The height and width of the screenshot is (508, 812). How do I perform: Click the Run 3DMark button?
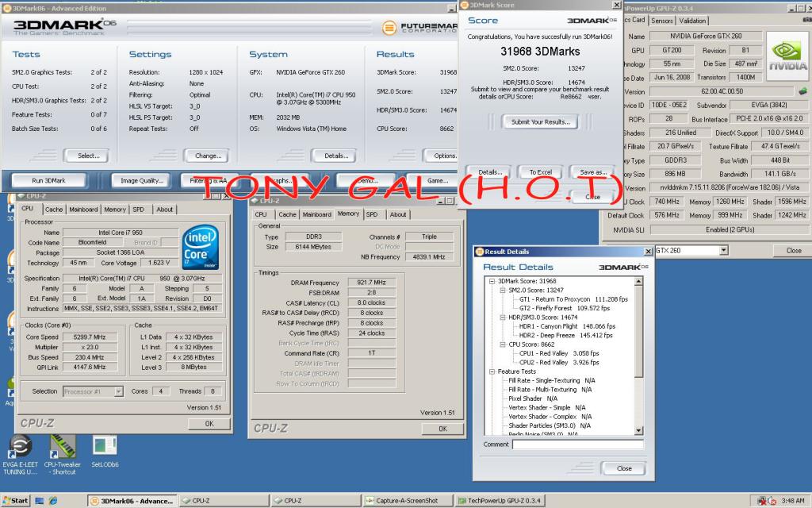pos(48,180)
